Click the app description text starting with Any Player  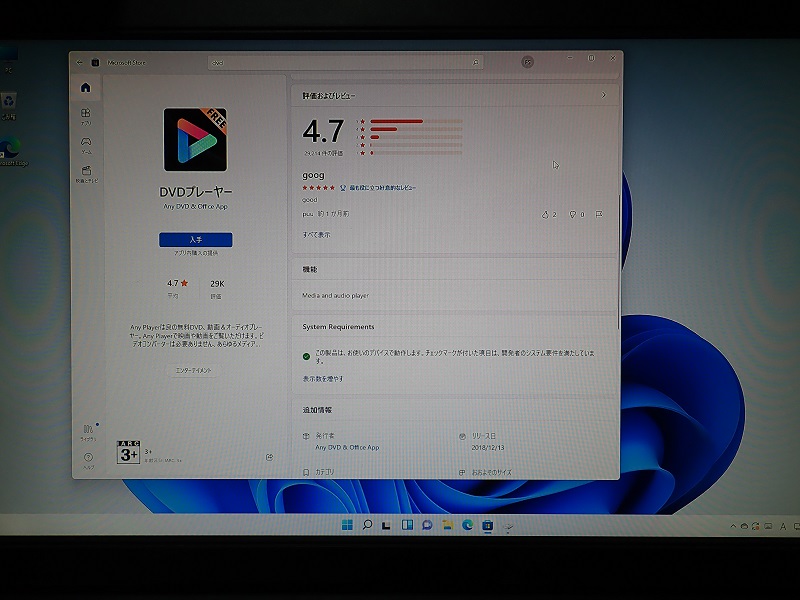point(196,336)
